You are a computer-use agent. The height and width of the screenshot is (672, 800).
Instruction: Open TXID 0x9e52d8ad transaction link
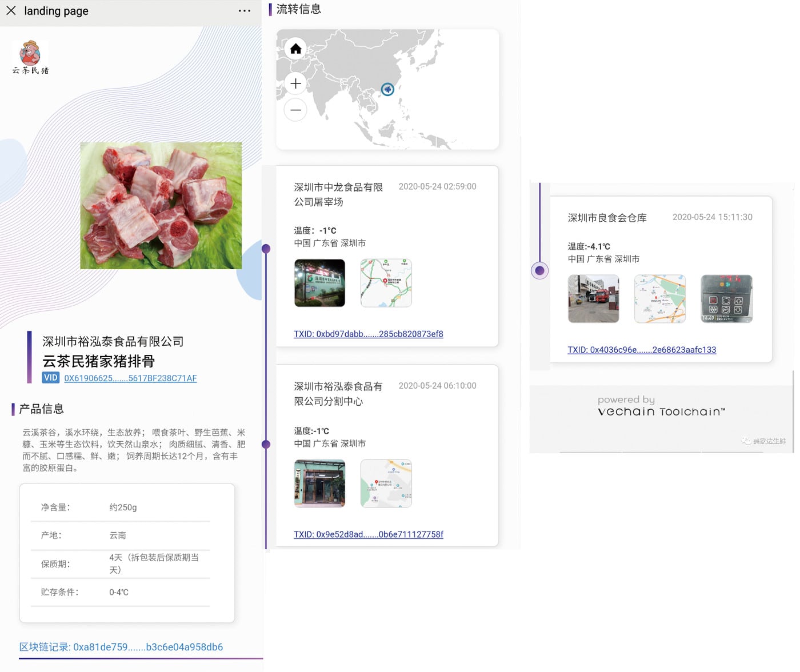369,534
